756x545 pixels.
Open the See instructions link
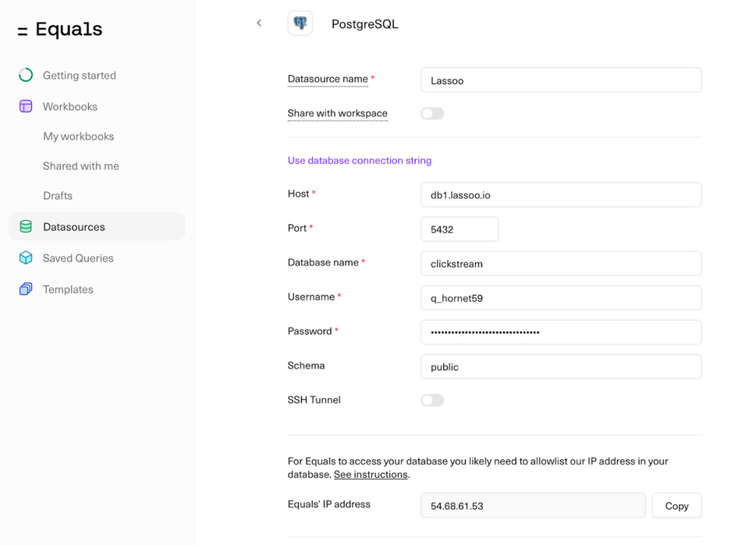(371, 475)
